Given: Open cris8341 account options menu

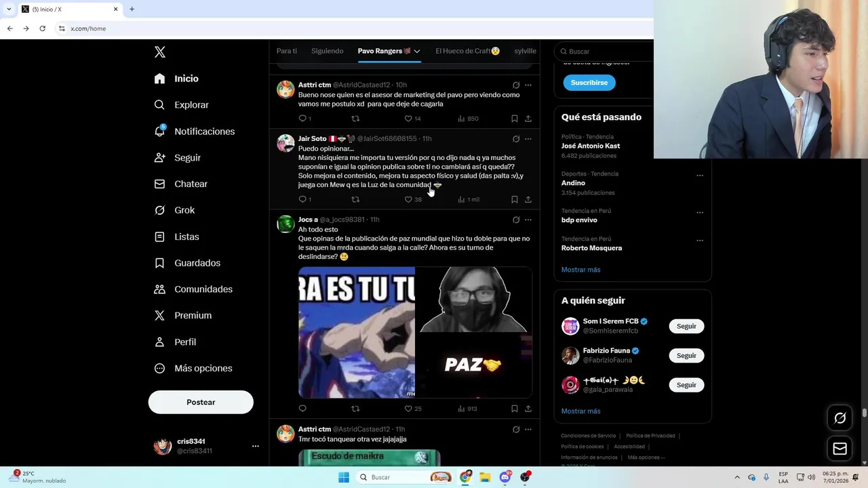Looking at the screenshot, I should (x=255, y=446).
